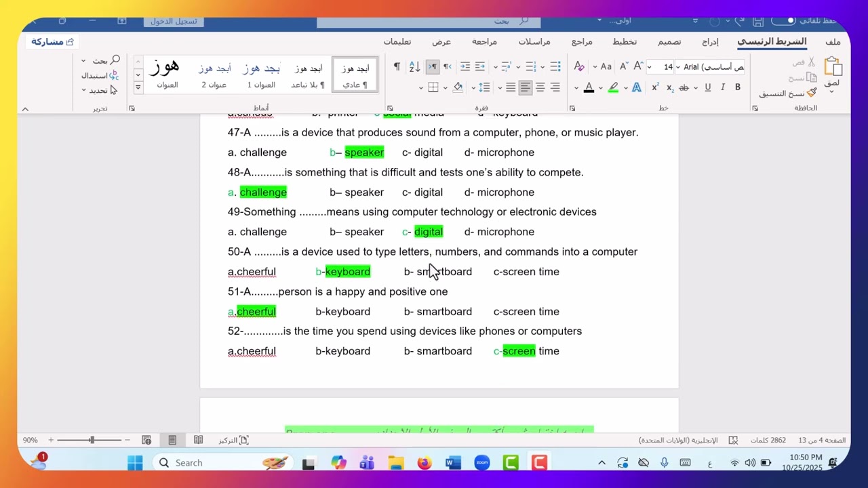Switch to Read Mode view in status bar
Screen dimensions: 868x488
[198, 441]
